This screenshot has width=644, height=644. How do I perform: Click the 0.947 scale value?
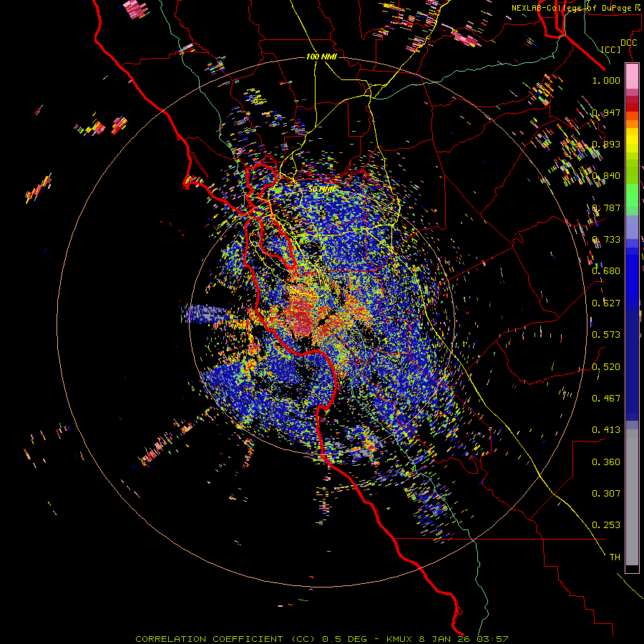pos(606,112)
